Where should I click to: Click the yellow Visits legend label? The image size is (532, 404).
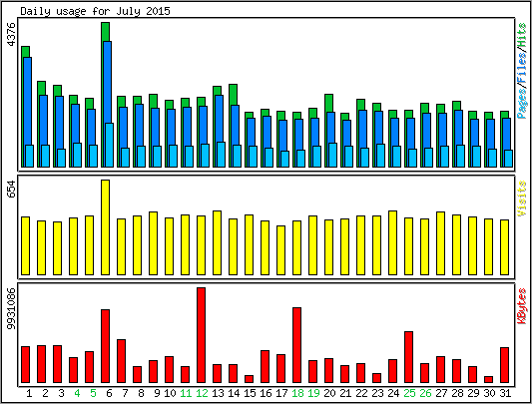(522, 199)
